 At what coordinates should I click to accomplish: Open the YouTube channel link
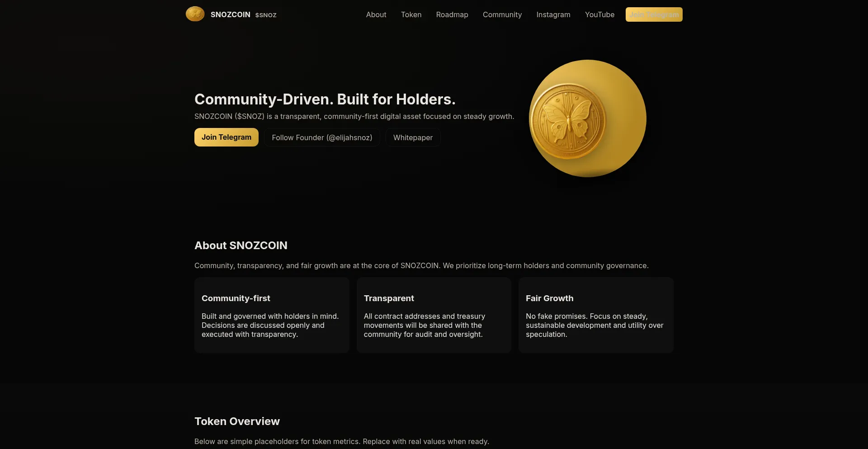[x=599, y=14]
